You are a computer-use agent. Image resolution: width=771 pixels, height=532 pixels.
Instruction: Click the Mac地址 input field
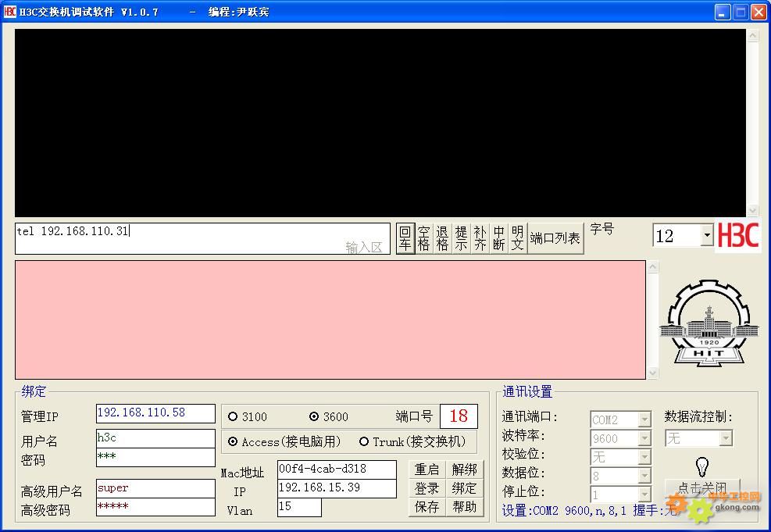337,470
